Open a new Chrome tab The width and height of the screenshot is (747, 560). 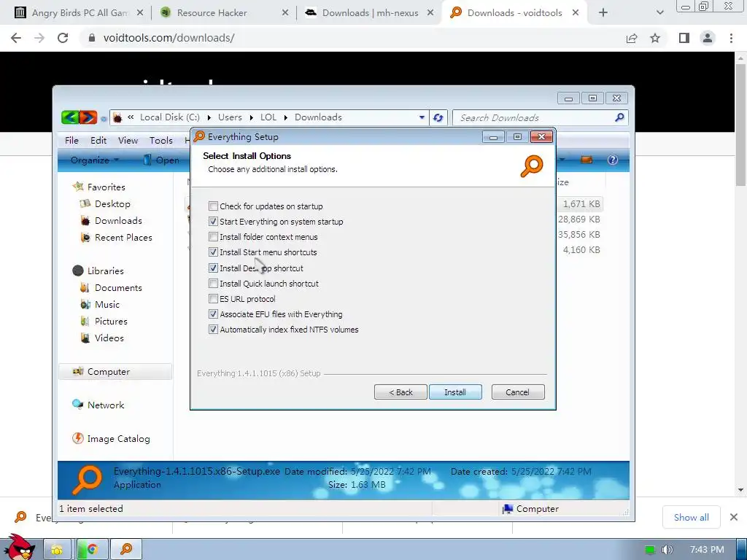click(603, 13)
